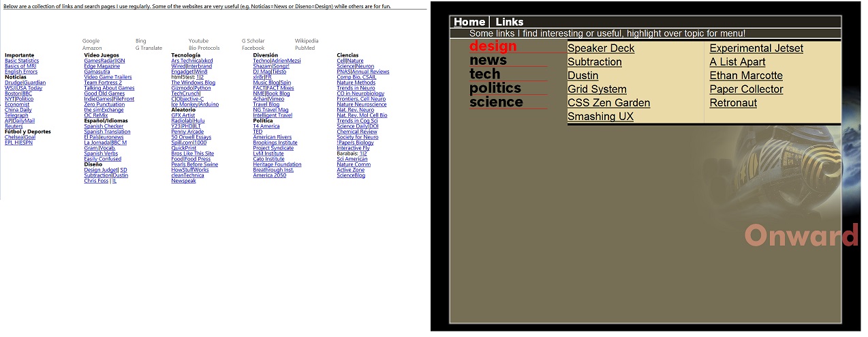Open the TED link under Política
The width and height of the screenshot is (868, 337).
pyautogui.click(x=258, y=132)
